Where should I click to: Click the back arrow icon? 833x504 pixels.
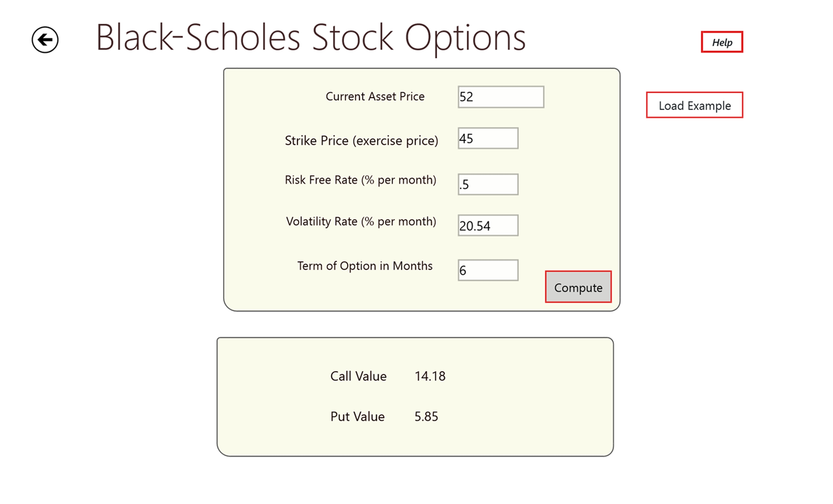[x=45, y=40]
